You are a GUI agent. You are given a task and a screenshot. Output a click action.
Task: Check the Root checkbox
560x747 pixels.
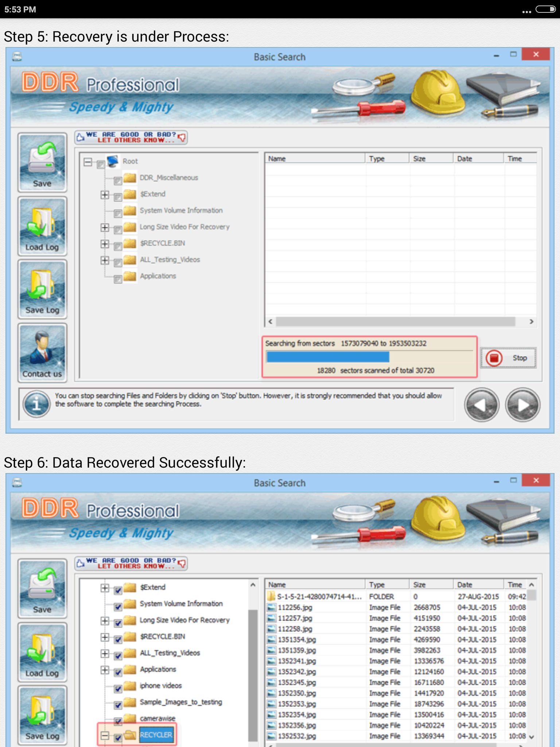pos(101,165)
